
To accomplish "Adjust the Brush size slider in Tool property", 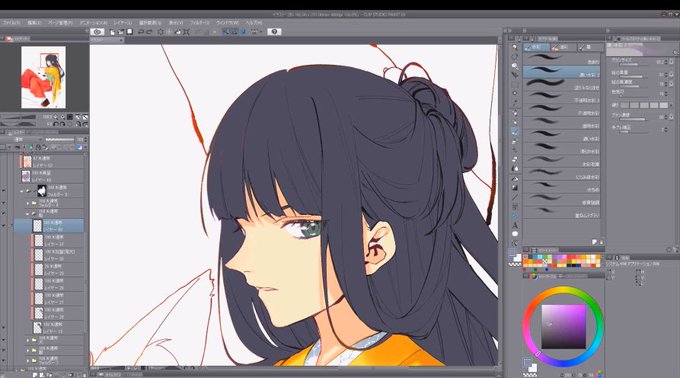I will click(634, 65).
